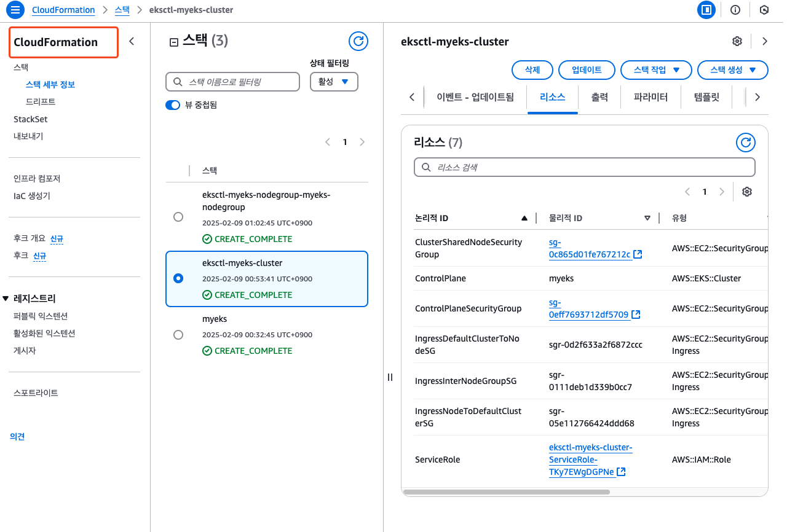Open StackSet in sidebar
Screen dimensions: 787x532
coord(31,119)
